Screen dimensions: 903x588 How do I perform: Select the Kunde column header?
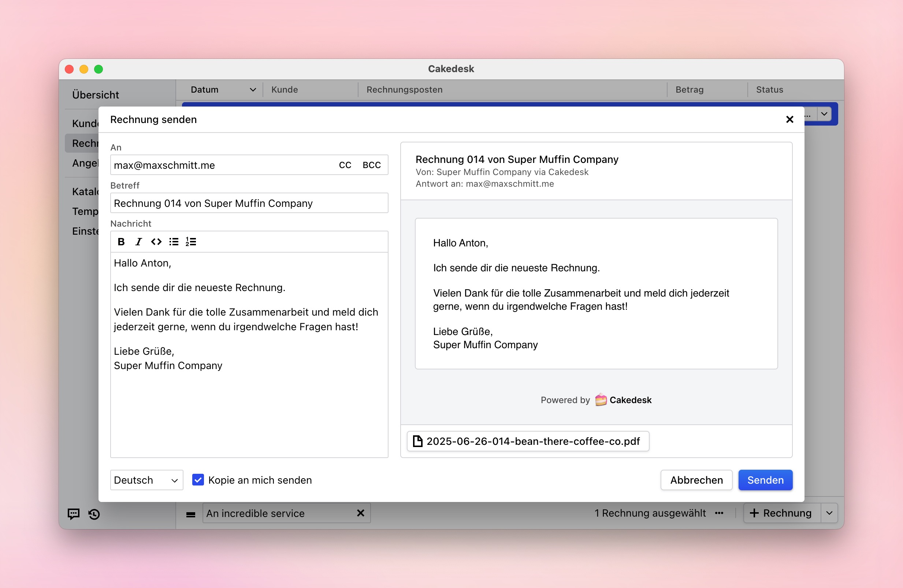285,90
